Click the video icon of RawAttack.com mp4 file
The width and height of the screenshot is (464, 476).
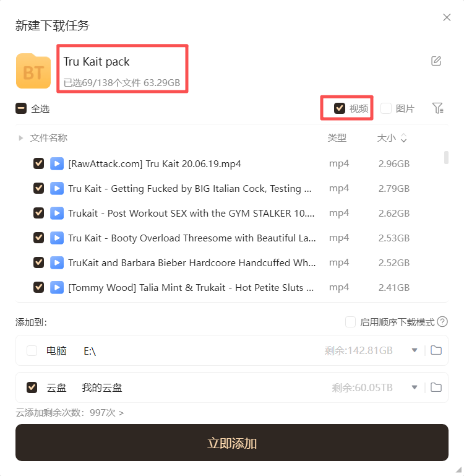tap(57, 163)
